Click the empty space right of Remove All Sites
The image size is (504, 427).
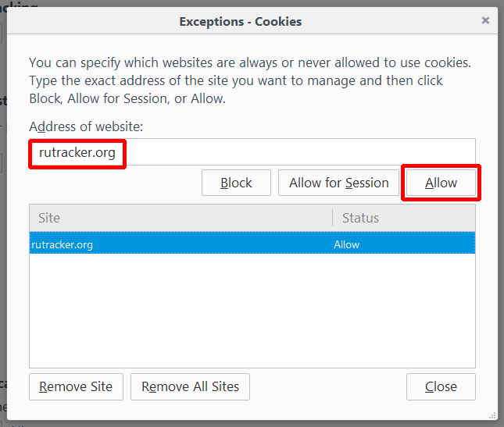(x=328, y=386)
